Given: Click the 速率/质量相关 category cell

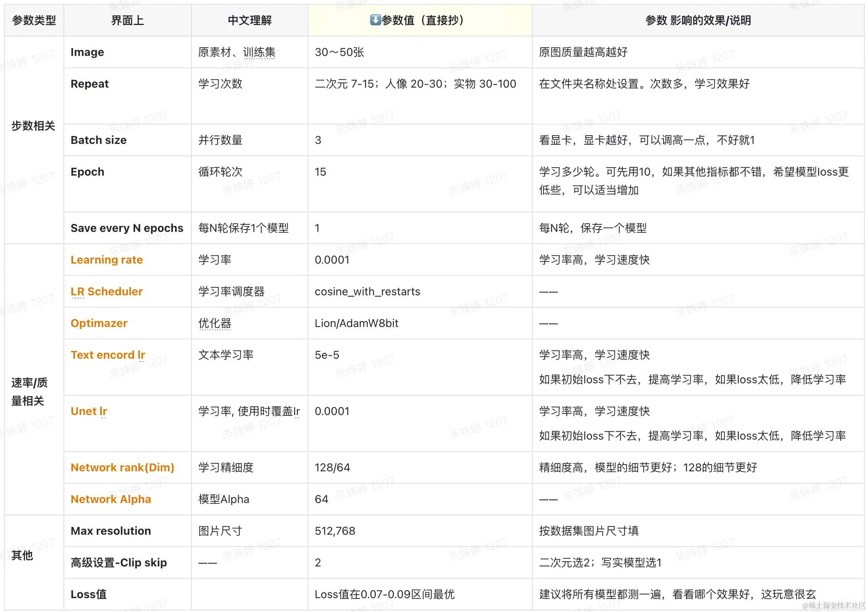Looking at the screenshot, I should tap(34, 379).
